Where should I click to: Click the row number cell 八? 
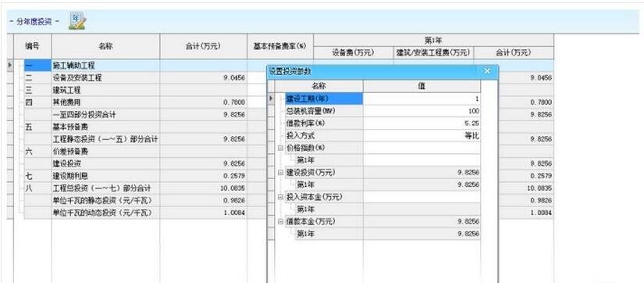pyautogui.click(x=37, y=188)
